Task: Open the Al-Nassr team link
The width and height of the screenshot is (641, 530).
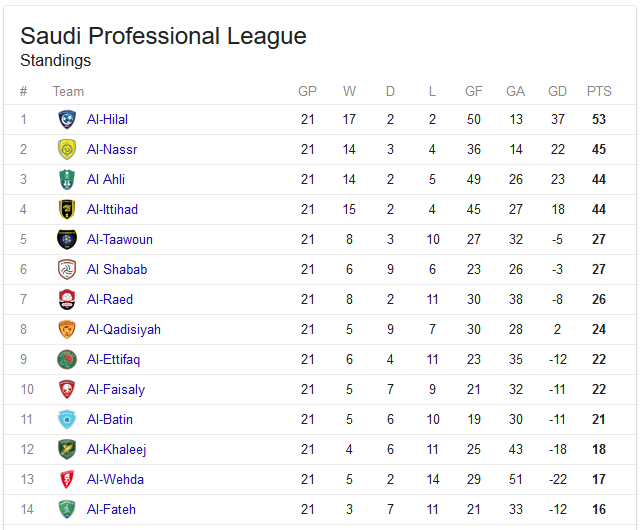Action: point(112,149)
